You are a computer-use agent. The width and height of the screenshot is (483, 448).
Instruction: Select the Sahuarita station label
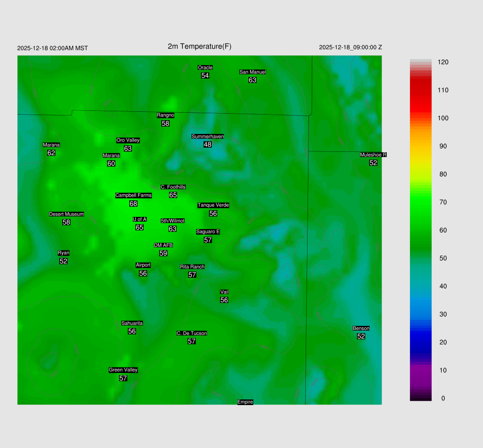[132, 323]
